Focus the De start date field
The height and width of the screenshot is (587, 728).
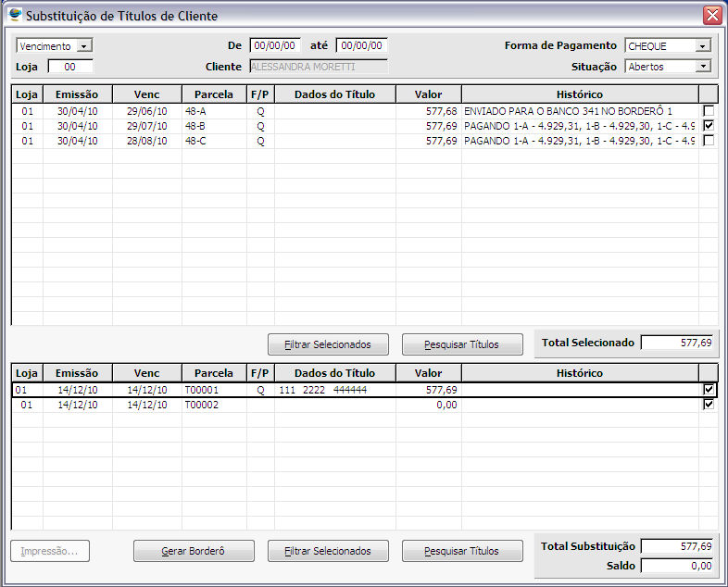(x=275, y=45)
